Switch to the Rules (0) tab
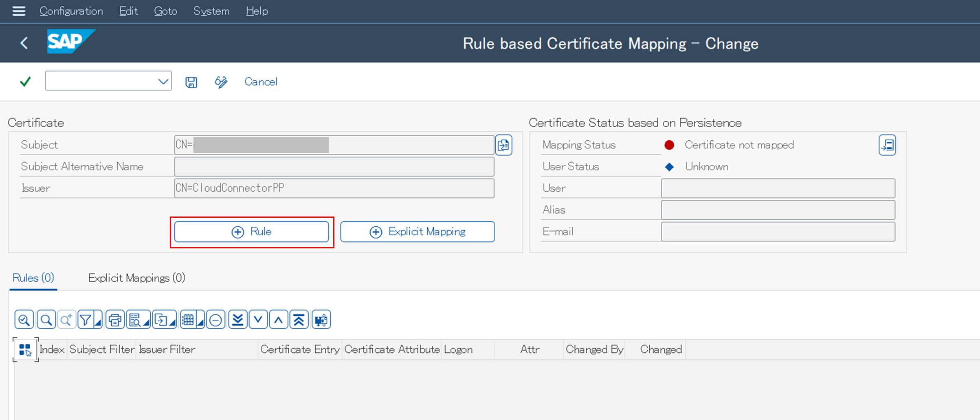Viewport: 980px width, 420px height. [33, 278]
